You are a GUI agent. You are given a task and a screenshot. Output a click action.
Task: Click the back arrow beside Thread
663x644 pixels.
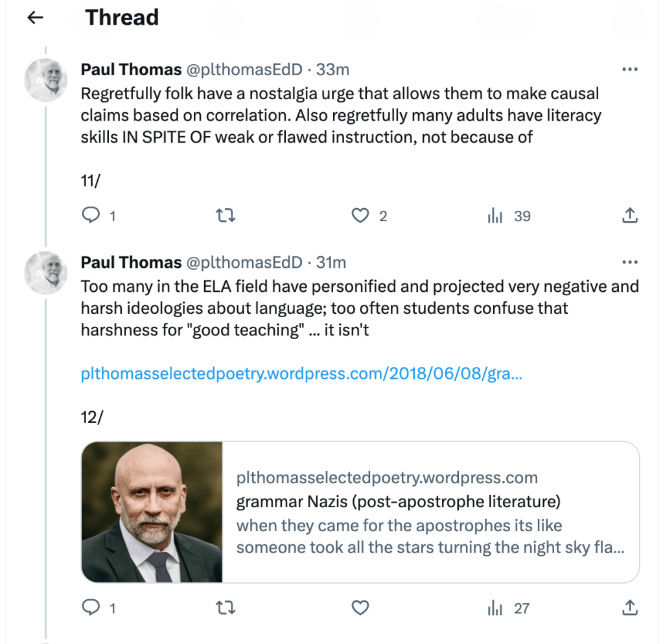tap(35, 18)
